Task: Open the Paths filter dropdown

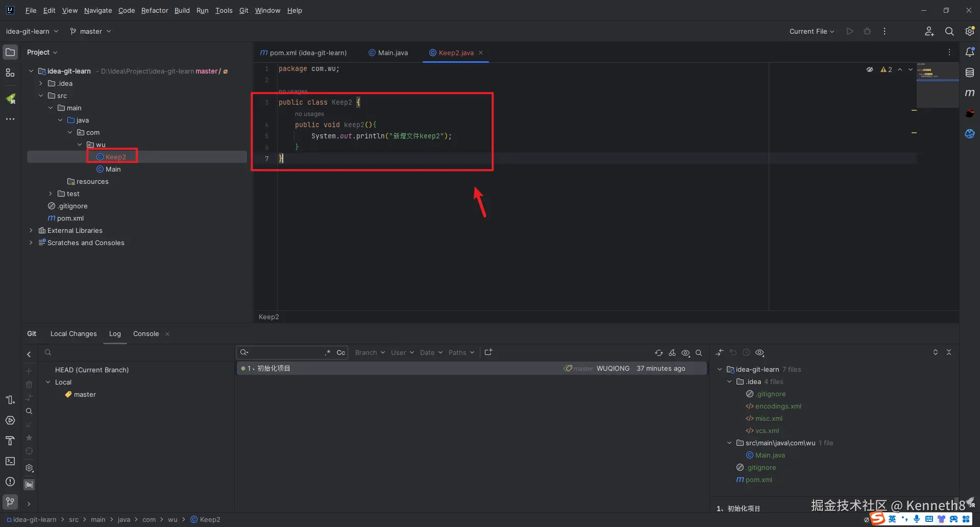Action: [461, 352]
